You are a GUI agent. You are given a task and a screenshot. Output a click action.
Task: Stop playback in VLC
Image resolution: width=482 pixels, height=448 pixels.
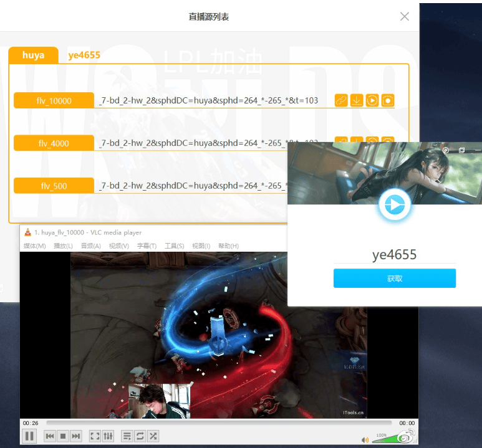(x=62, y=436)
